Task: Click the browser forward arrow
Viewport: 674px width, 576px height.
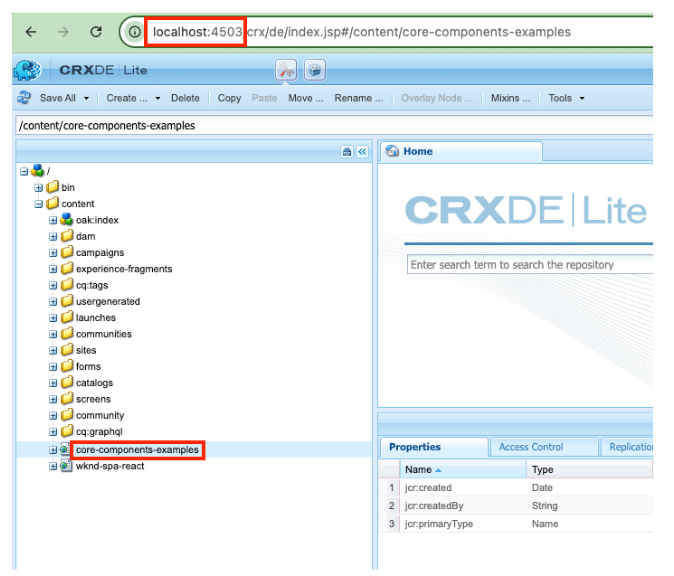Action: coord(63,32)
